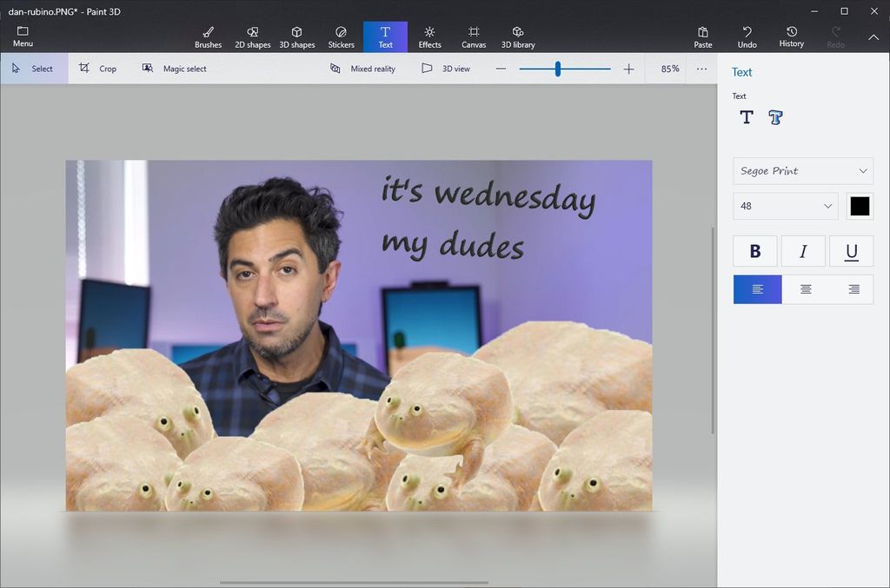Undo the last action
Screen dimensions: 890x588
(747, 36)
